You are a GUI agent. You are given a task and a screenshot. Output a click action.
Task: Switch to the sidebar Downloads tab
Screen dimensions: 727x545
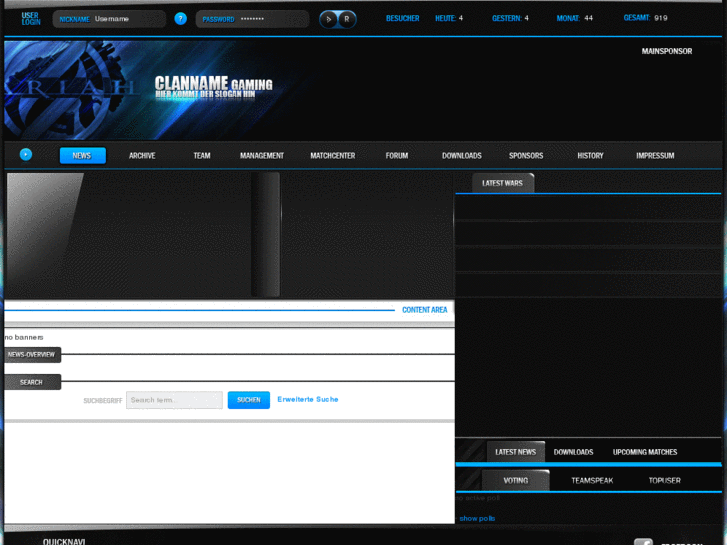pos(574,452)
